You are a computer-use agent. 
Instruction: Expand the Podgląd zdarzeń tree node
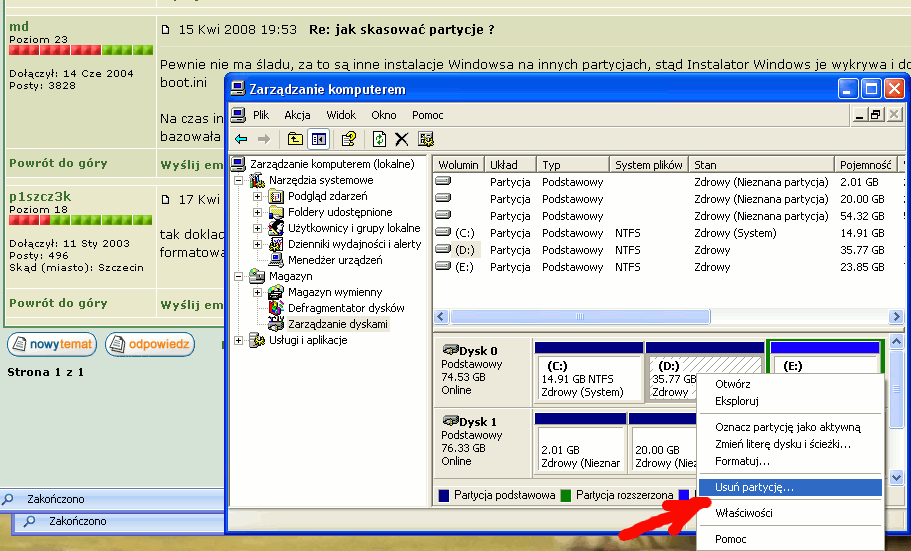point(257,196)
